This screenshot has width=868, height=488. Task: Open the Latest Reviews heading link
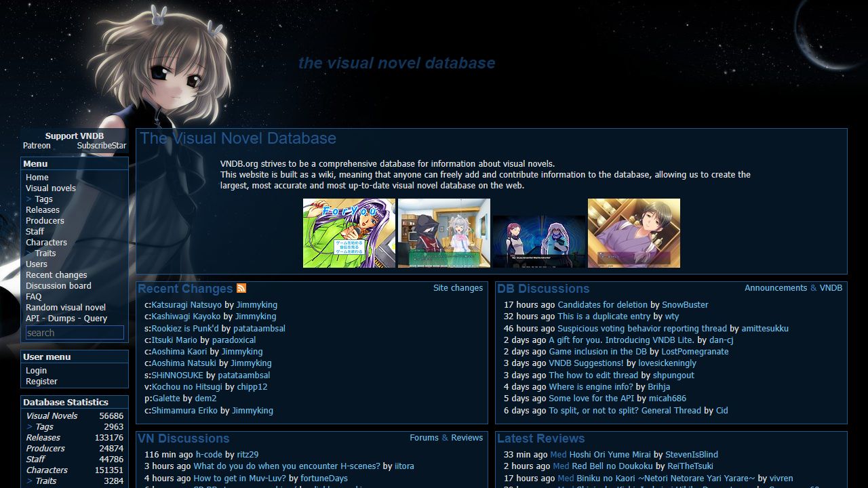(x=541, y=439)
